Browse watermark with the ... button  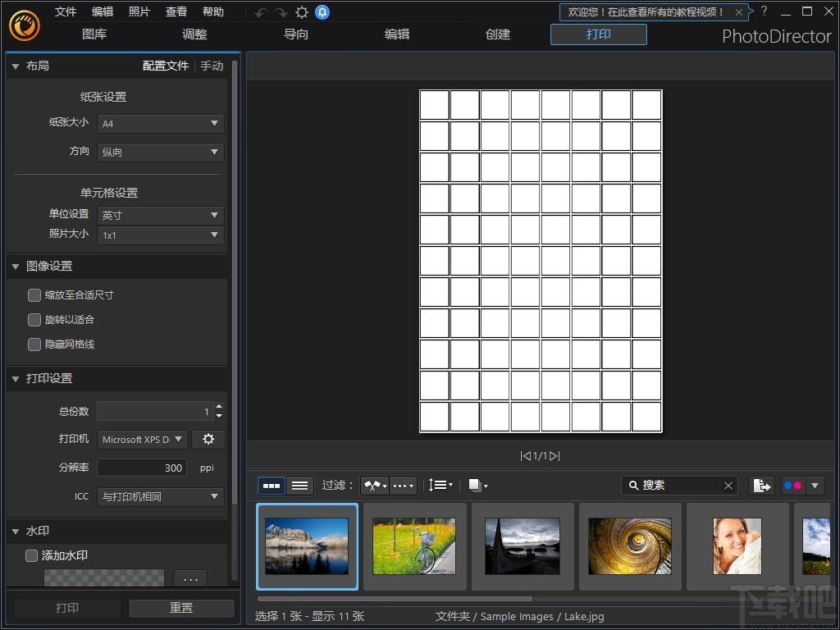pos(190,578)
